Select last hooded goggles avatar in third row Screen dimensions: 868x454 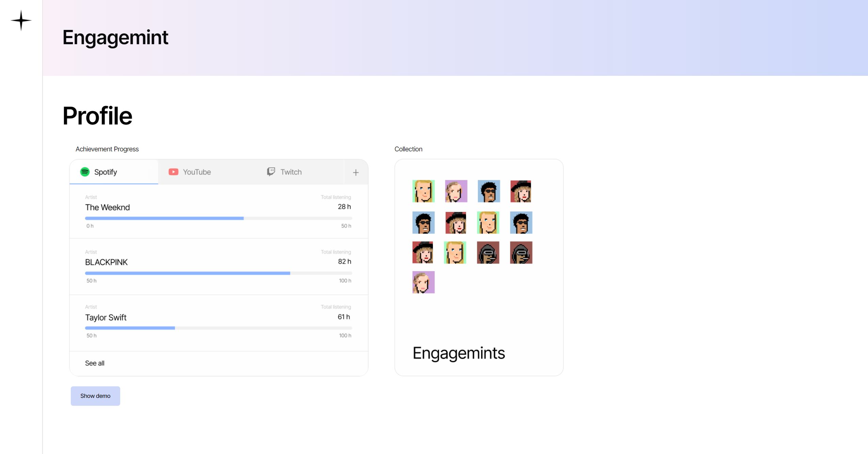tap(521, 253)
